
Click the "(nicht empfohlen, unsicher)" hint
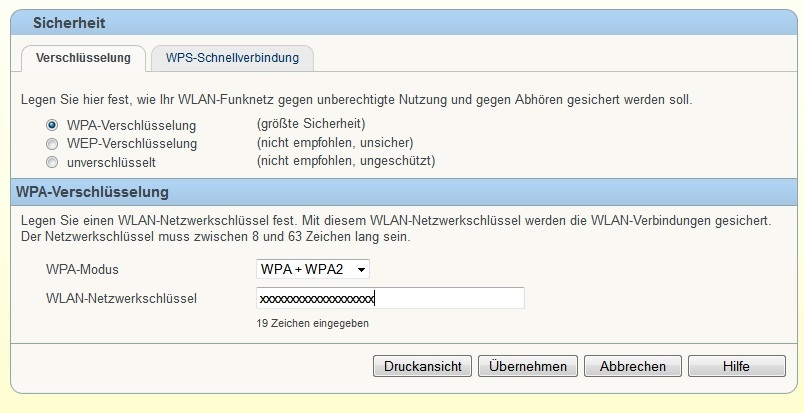(335, 142)
